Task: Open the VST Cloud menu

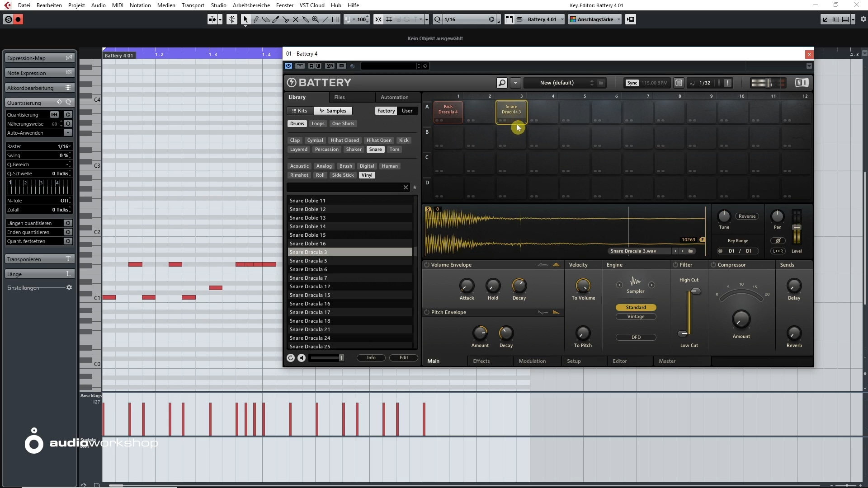Action: tap(312, 5)
